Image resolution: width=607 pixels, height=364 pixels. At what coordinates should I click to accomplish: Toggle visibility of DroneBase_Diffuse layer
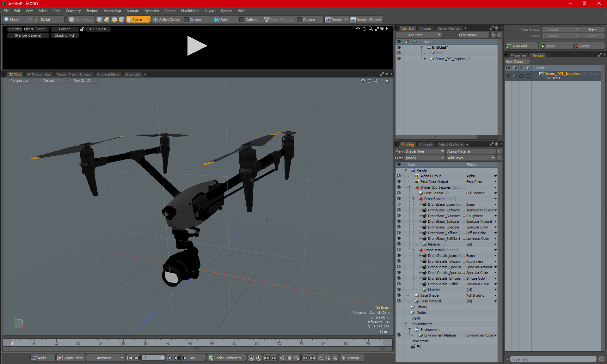tap(399, 233)
